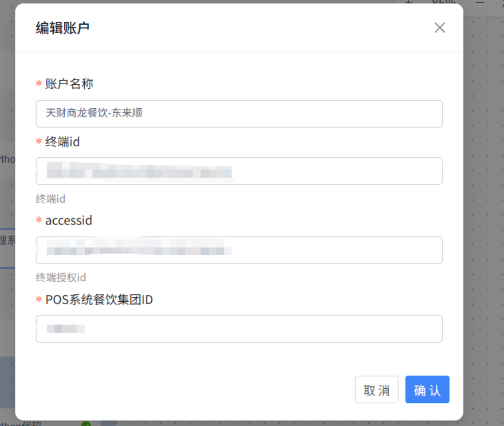Focus the 终端id text box
The height and width of the screenshot is (426, 504).
239,171
